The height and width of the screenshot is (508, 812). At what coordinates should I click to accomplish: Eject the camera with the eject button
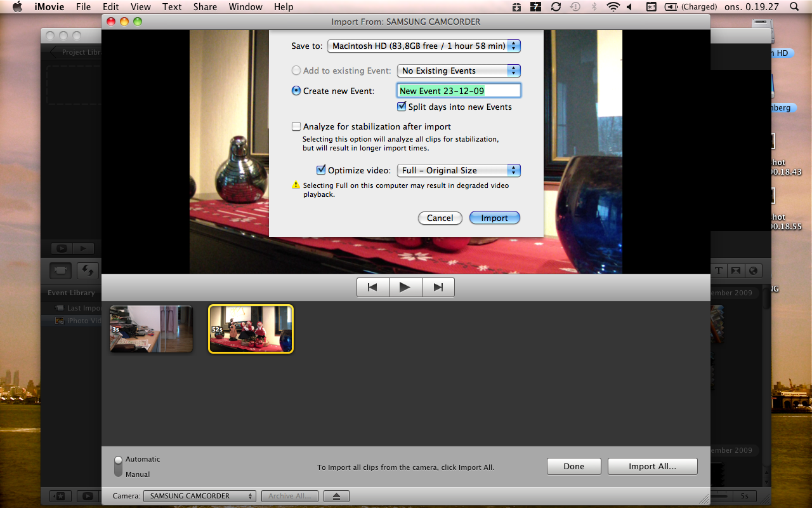pos(336,496)
